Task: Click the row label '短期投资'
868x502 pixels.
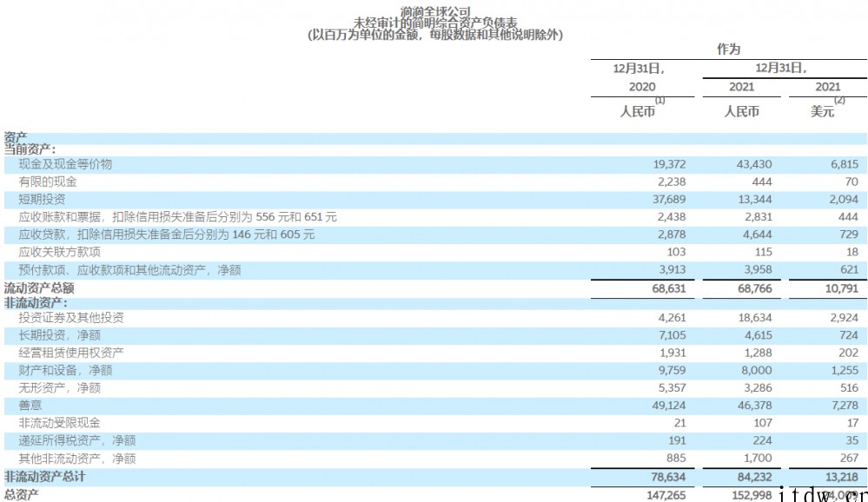Action: [42, 199]
